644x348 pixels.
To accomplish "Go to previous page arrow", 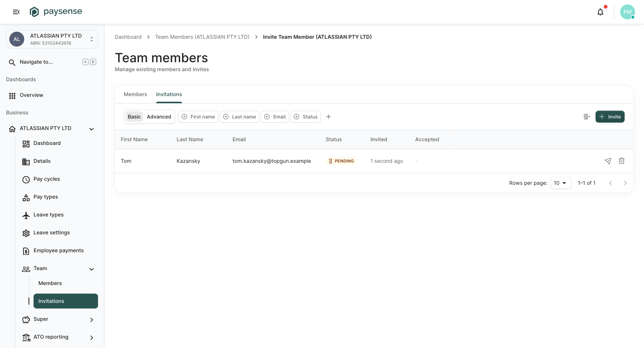I will pyautogui.click(x=610, y=183).
